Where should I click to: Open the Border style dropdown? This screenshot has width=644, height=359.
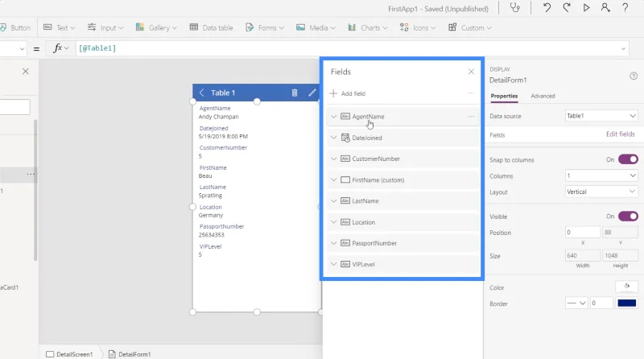[576, 303]
